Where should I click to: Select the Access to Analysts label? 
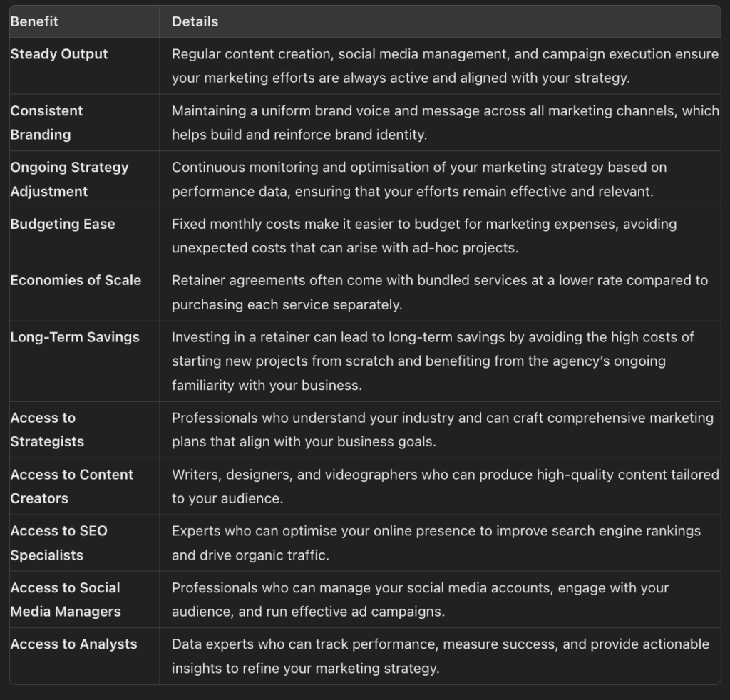[x=73, y=644]
